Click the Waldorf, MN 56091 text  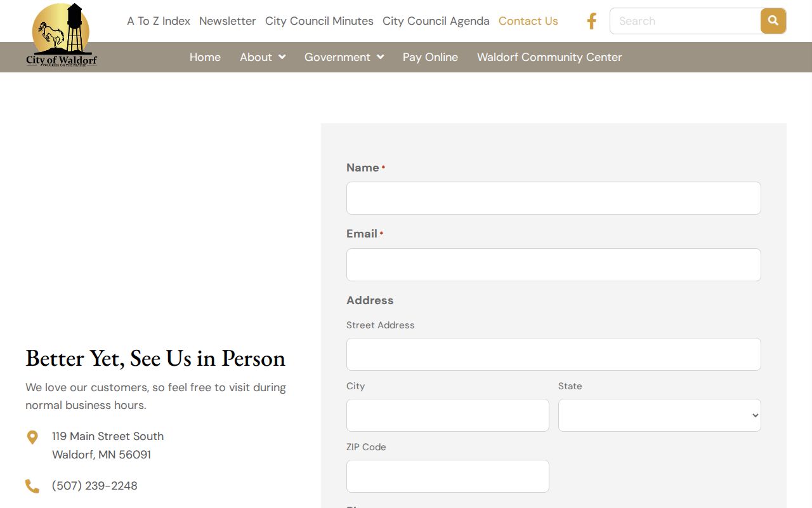tap(101, 455)
